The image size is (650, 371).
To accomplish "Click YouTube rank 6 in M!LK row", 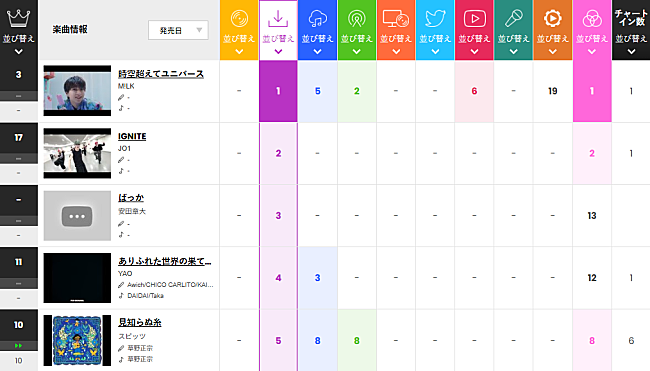I will coord(474,91).
